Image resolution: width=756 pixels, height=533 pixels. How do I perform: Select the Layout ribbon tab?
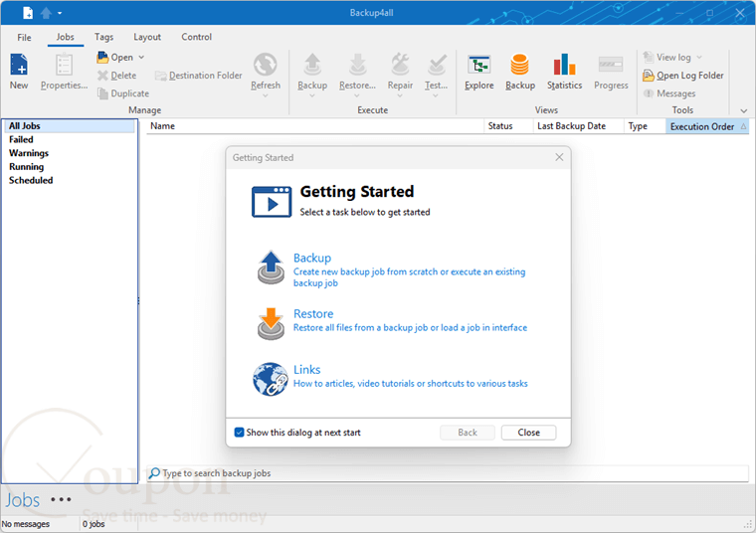click(147, 37)
